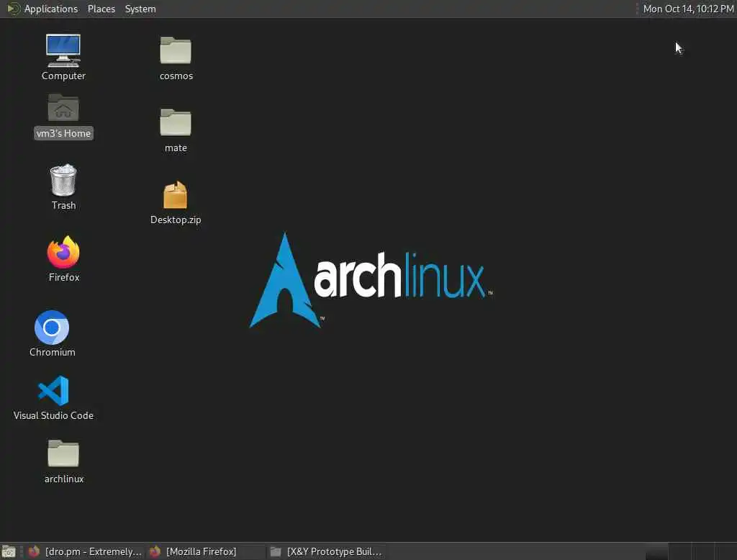Click the 'Visual Studio Code' label text
The image size is (737, 560).
click(53, 415)
